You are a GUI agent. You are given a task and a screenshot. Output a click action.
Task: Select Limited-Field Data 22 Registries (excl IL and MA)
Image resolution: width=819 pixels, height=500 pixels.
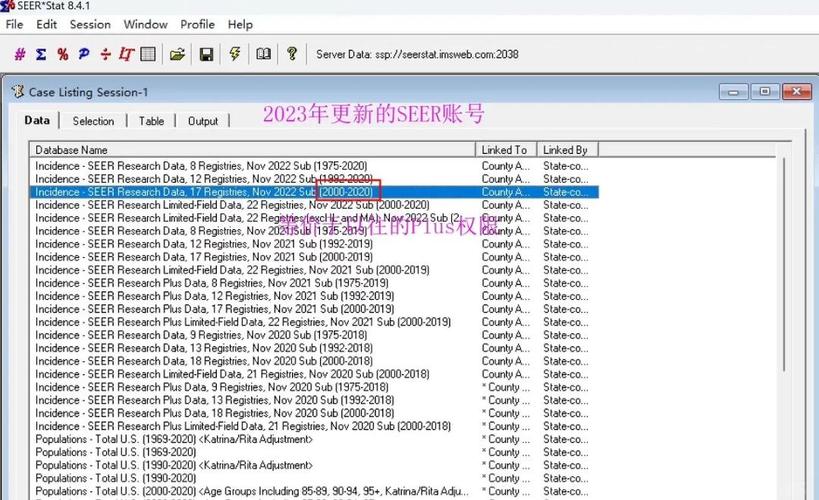(248, 218)
